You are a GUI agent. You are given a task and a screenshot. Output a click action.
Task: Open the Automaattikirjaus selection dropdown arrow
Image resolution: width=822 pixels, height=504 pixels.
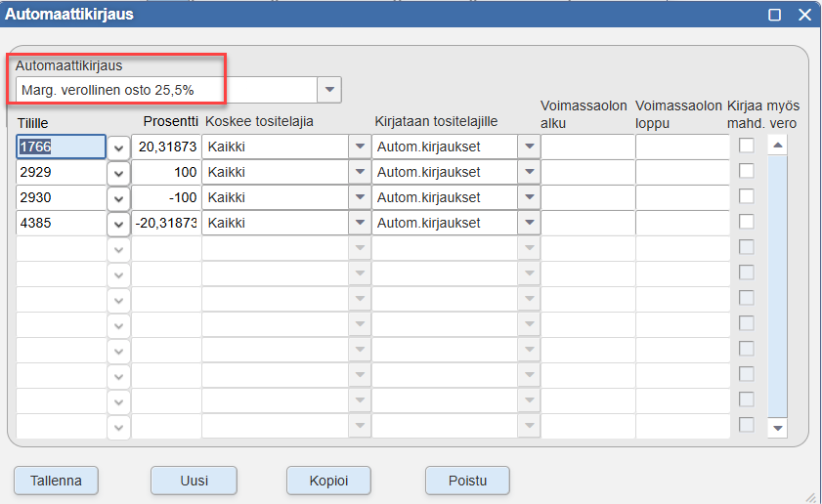(x=329, y=90)
